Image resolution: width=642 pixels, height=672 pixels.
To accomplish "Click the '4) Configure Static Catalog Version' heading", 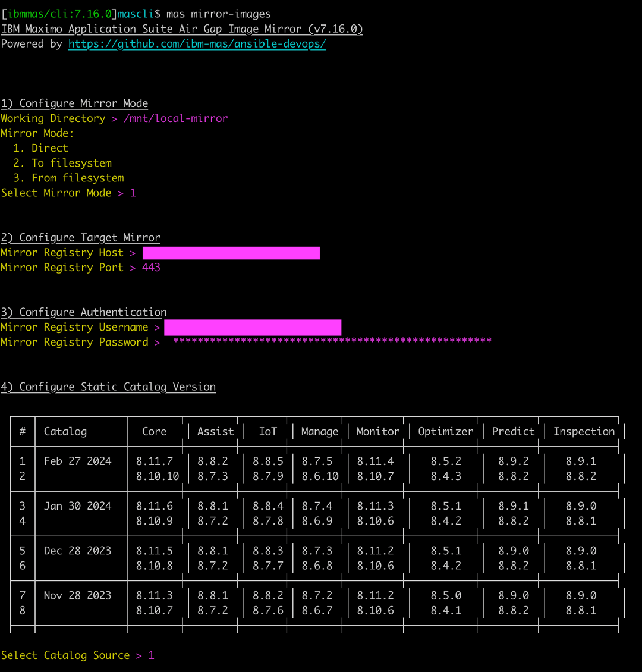I will pos(108,387).
